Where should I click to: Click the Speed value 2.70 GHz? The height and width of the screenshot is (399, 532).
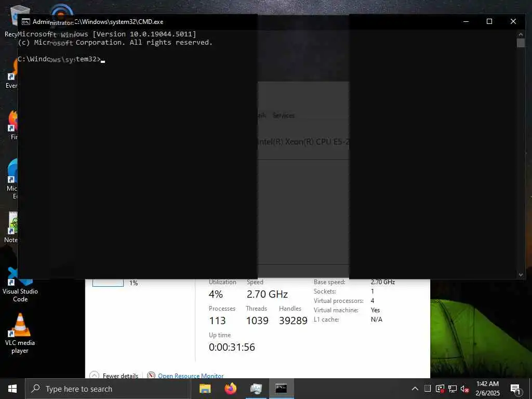tap(267, 294)
